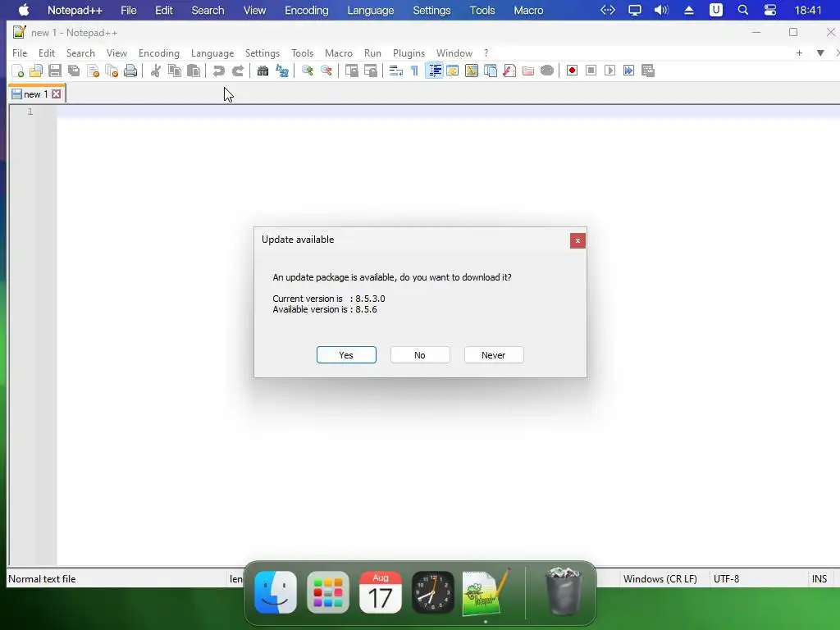Toggle word wrap in the toolbar
The width and height of the screenshot is (840, 630).
point(396,71)
